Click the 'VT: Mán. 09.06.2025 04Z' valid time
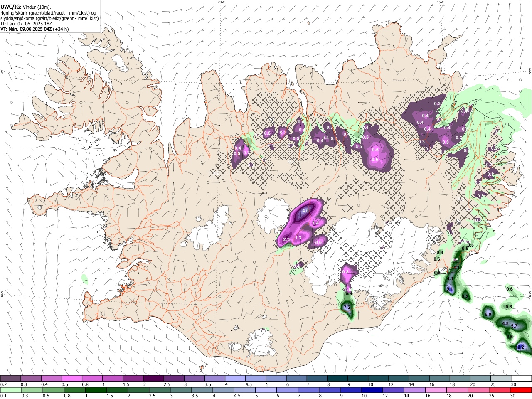 click(26, 29)
